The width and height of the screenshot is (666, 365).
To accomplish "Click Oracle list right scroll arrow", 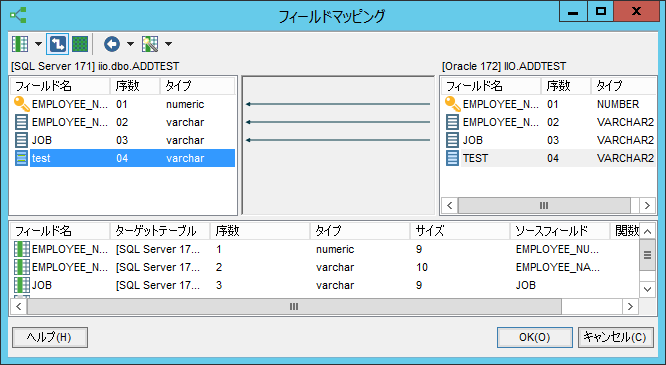I will pos(647,206).
